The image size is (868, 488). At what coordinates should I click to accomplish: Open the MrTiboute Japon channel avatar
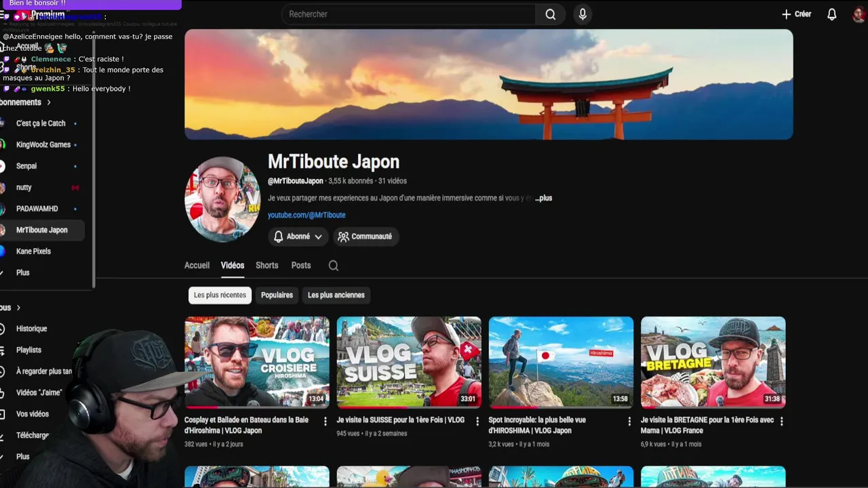[222, 199]
